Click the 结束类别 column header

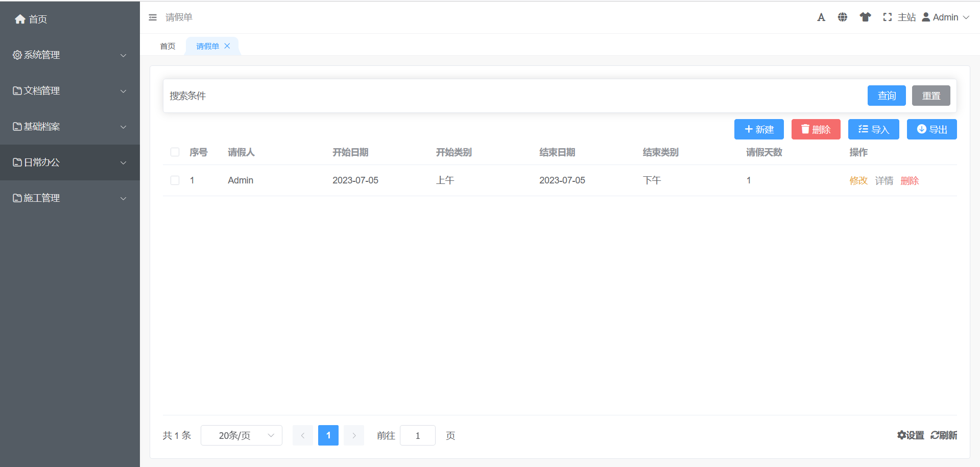point(660,152)
